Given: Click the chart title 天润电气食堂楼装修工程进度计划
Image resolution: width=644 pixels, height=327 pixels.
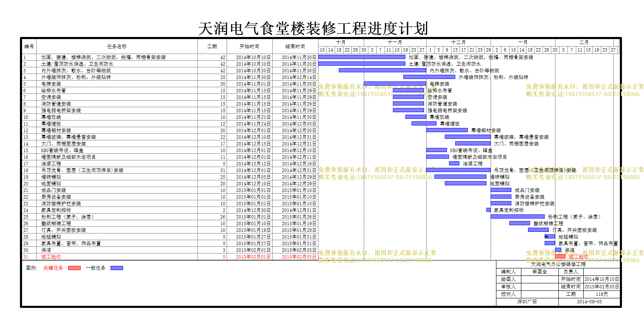Looking at the screenshot, I should tap(313, 29).
